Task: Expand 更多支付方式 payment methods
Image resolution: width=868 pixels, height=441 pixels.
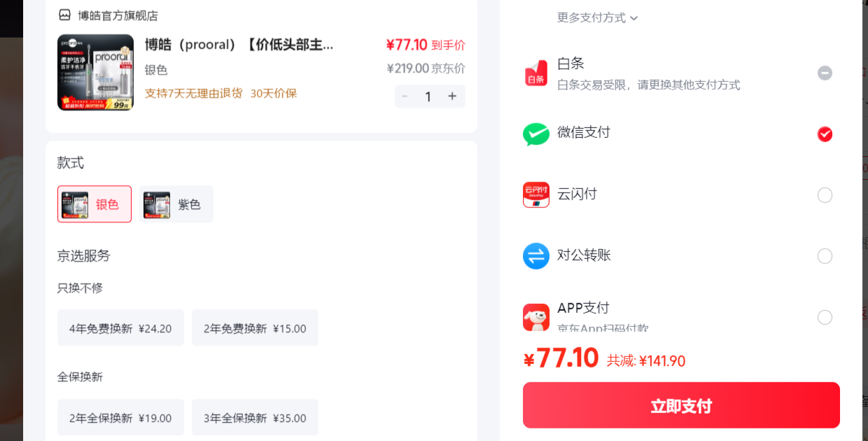Action: click(597, 17)
